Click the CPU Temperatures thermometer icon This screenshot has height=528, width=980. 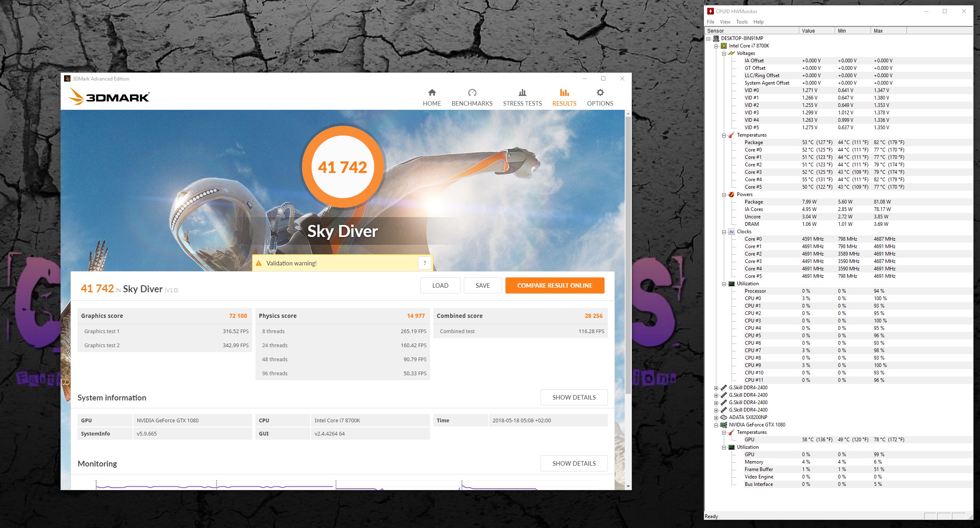click(x=732, y=135)
